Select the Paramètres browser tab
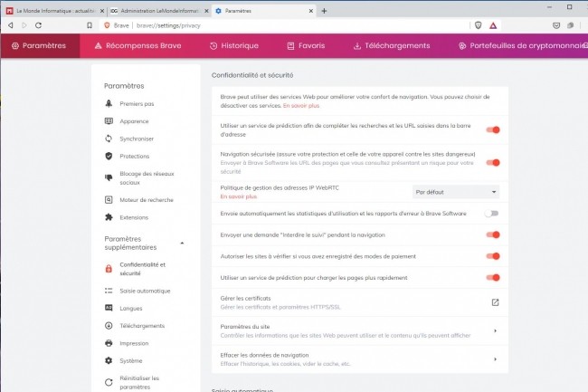 (264, 11)
